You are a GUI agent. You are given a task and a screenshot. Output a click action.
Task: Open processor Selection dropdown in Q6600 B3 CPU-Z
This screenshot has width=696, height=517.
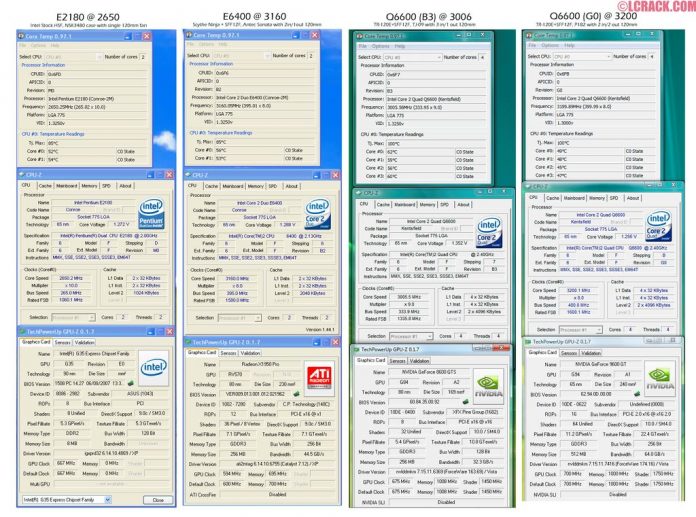pyautogui.click(x=411, y=336)
